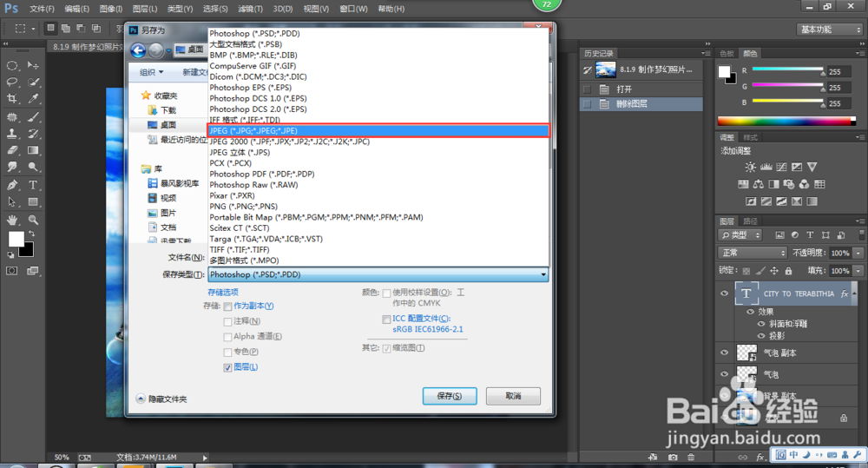The width and height of the screenshot is (868, 468).
Task: Click the R channel slider
Action: point(788,69)
